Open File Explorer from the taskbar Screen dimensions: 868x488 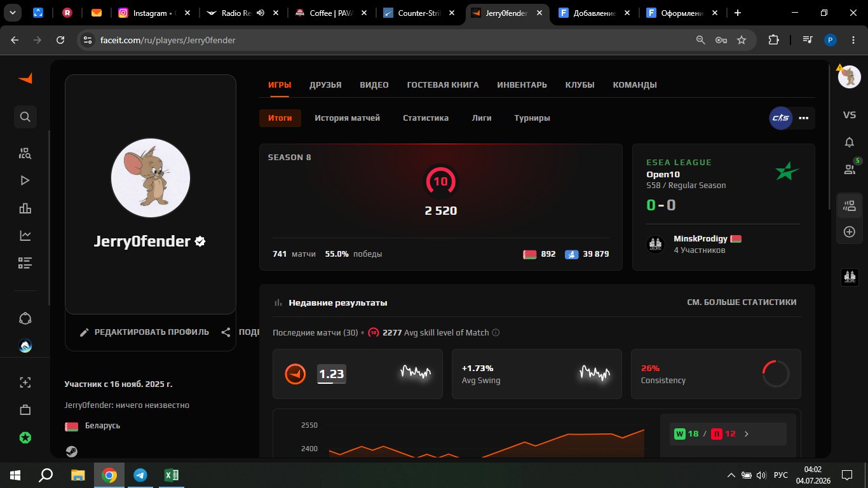(x=78, y=475)
